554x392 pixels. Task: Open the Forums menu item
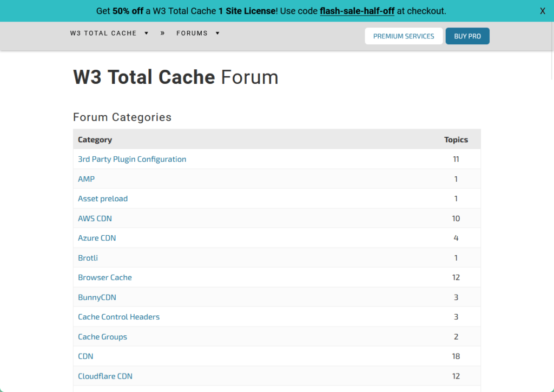192,33
